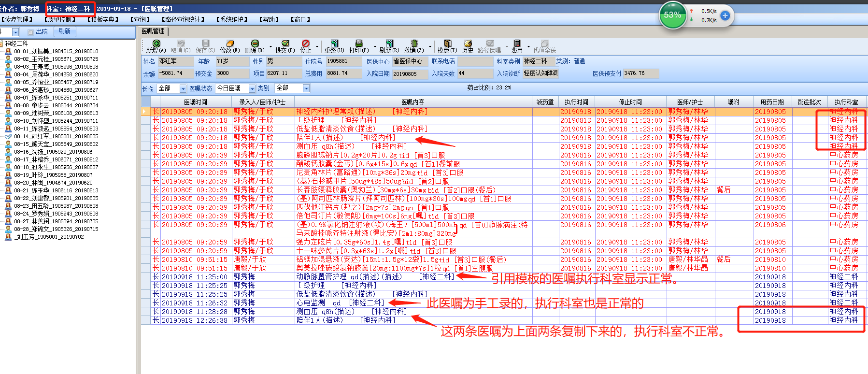Open the 【诊疗管理】 menu

coord(17,19)
